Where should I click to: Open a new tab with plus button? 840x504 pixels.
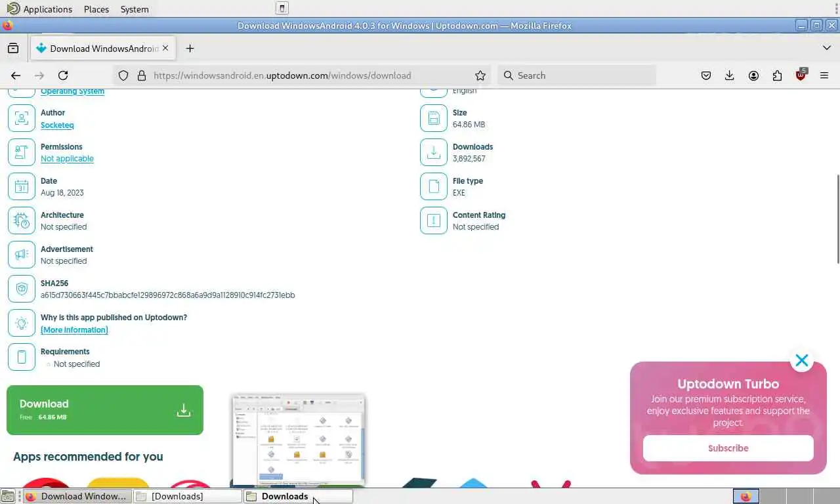click(x=190, y=49)
